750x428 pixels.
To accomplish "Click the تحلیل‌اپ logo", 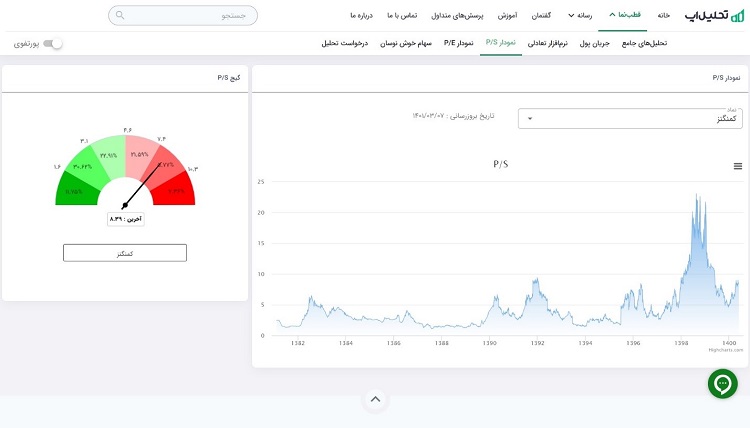I will click(714, 16).
